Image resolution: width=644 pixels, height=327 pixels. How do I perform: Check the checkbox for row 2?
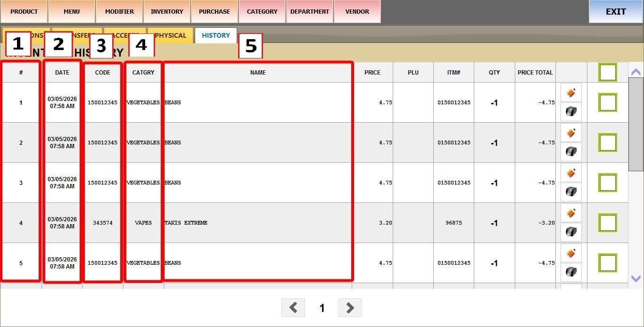607,143
